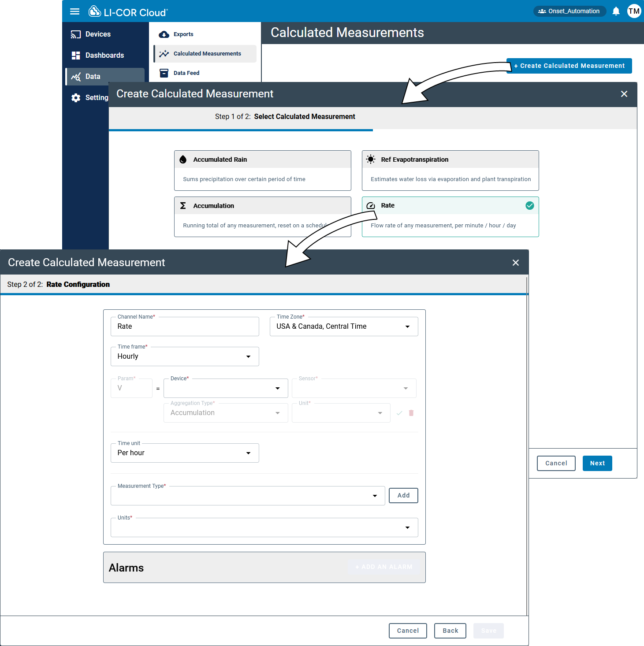Open the hamburger navigation menu

[x=75, y=11]
